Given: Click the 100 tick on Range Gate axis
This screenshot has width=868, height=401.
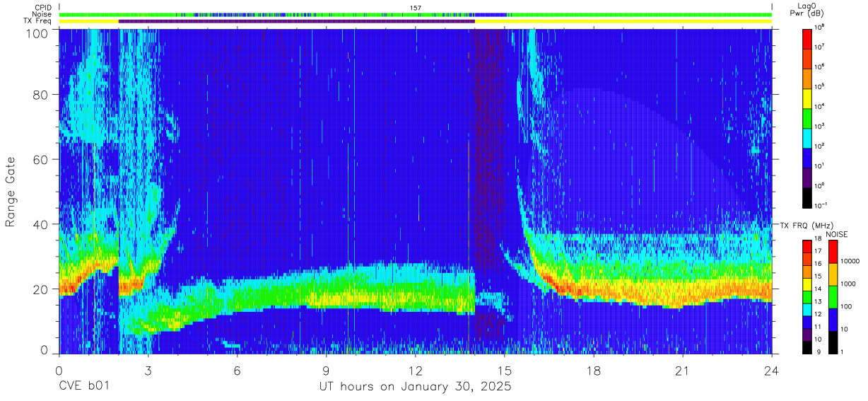Looking at the screenshot, I should click(38, 33).
